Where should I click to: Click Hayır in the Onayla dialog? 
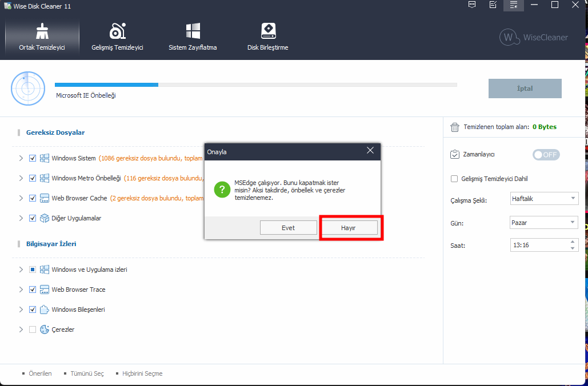click(349, 228)
